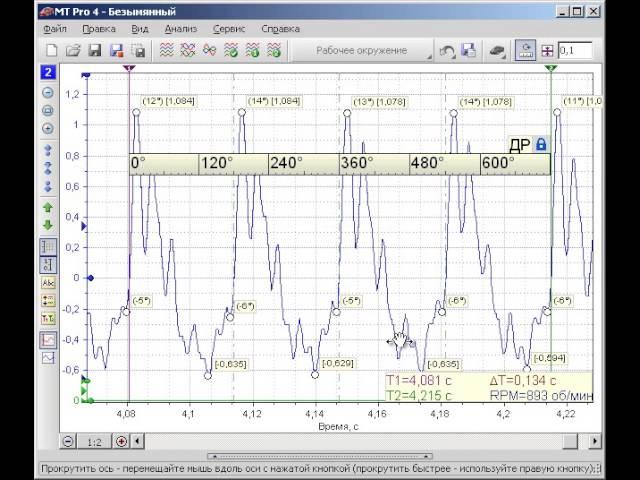Viewport: 640px width, 480px height.
Task: Click the T1=4,081 с readout
Action: (419, 380)
